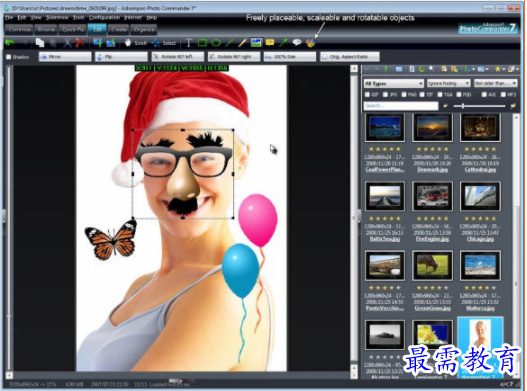The width and height of the screenshot is (527, 391).
Task: Open the view mode dropdown beside sort
Action: (x=483, y=69)
